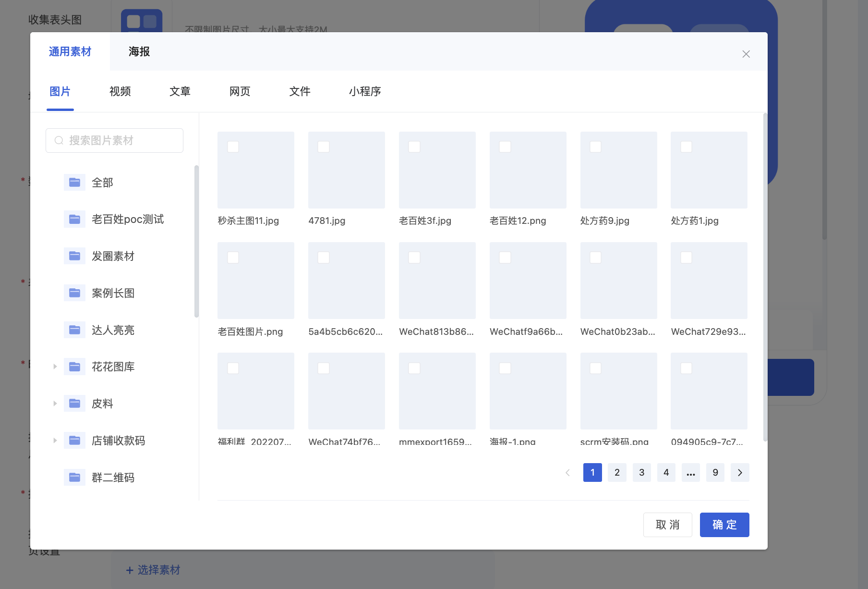Switch to the 海报 tab

click(x=139, y=51)
